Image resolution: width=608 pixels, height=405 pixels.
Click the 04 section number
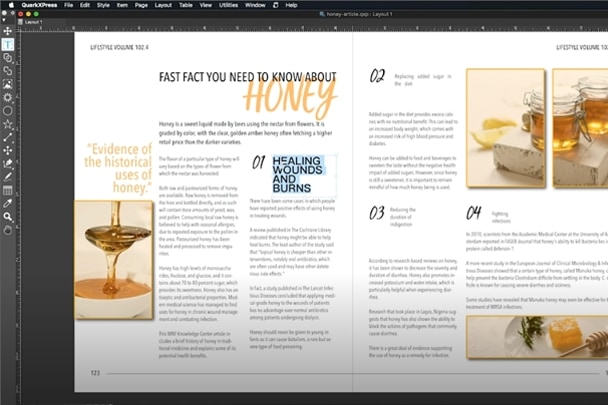pos(474,213)
